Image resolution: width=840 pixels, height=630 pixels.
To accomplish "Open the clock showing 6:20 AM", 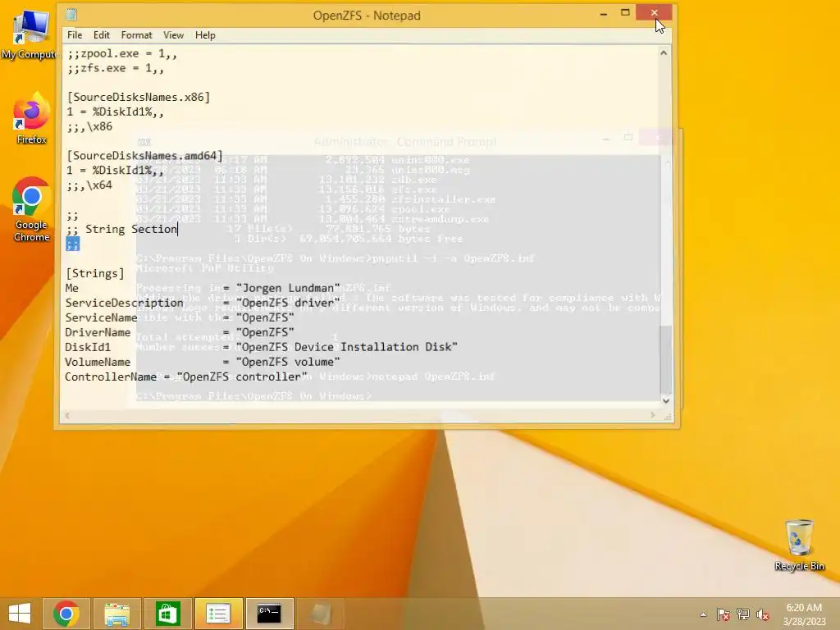I will click(804, 614).
